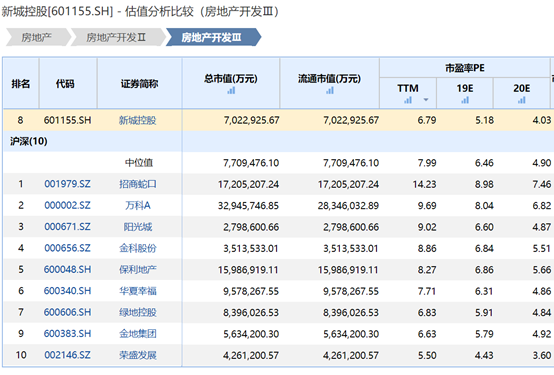Open stock code 600048.SH link
This screenshot has width=554, height=375.
coord(67,269)
